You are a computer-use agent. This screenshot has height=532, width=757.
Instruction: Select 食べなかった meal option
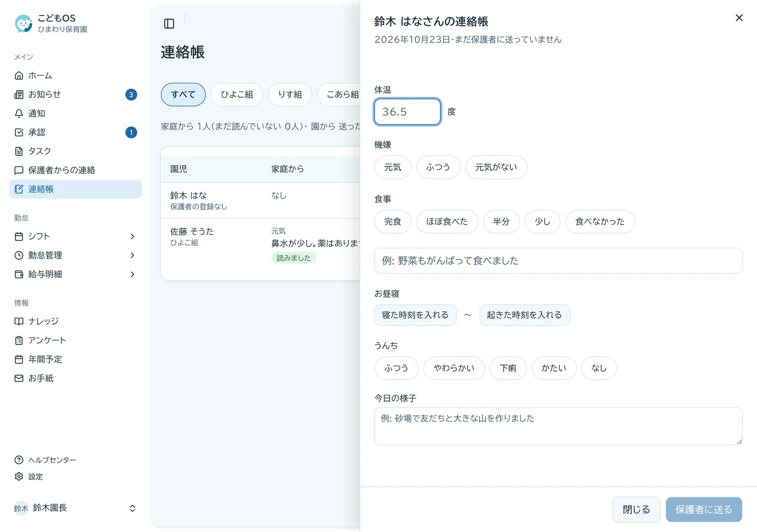(600, 222)
